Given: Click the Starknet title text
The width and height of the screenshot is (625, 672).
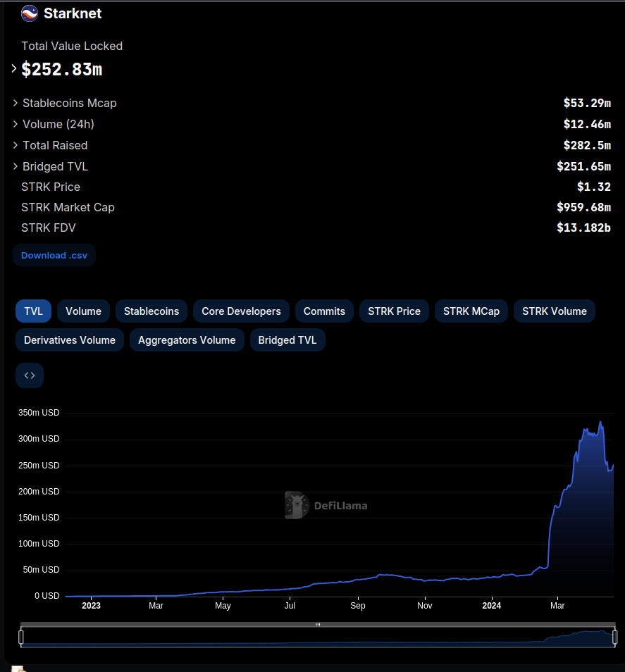Looking at the screenshot, I should tap(73, 13).
